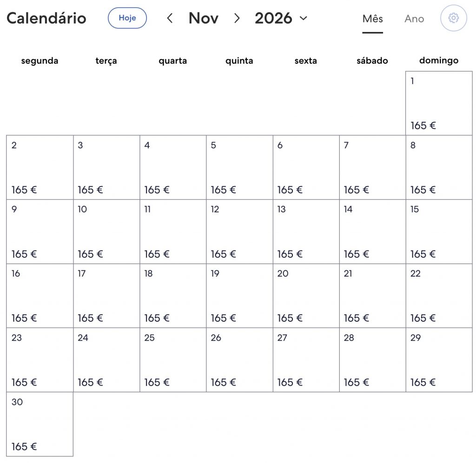
Task: Select day 20 calendar cell
Action: coord(306,296)
